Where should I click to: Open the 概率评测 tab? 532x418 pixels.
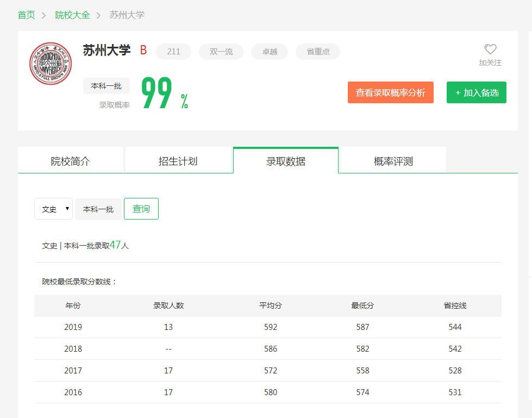pyautogui.click(x=393, y=161)
